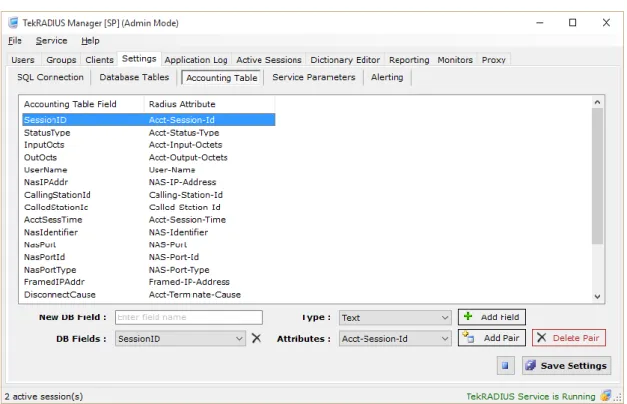The width and height of the screenshot is (627, 404).
Task: Click the Save Settings button
Action: tap(566, 365)
